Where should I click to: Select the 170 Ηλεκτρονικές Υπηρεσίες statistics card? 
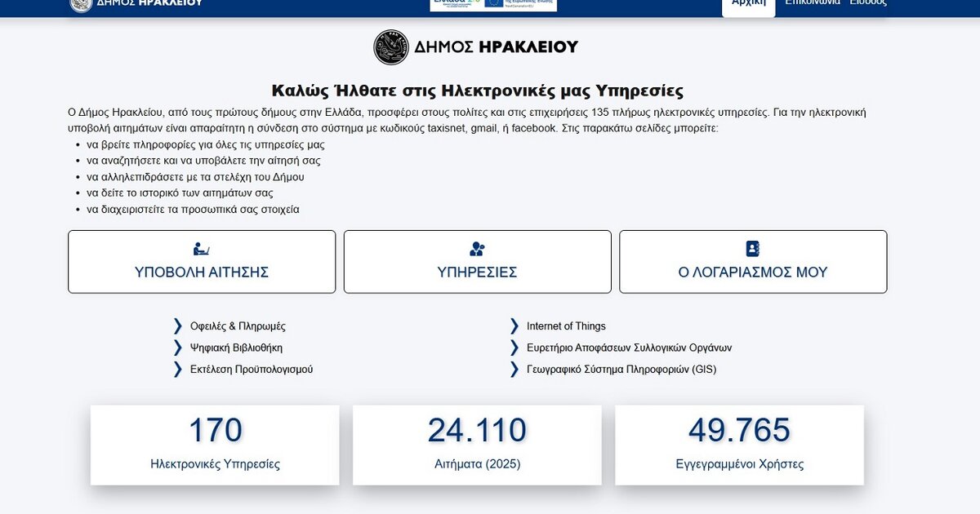[215, 445]
